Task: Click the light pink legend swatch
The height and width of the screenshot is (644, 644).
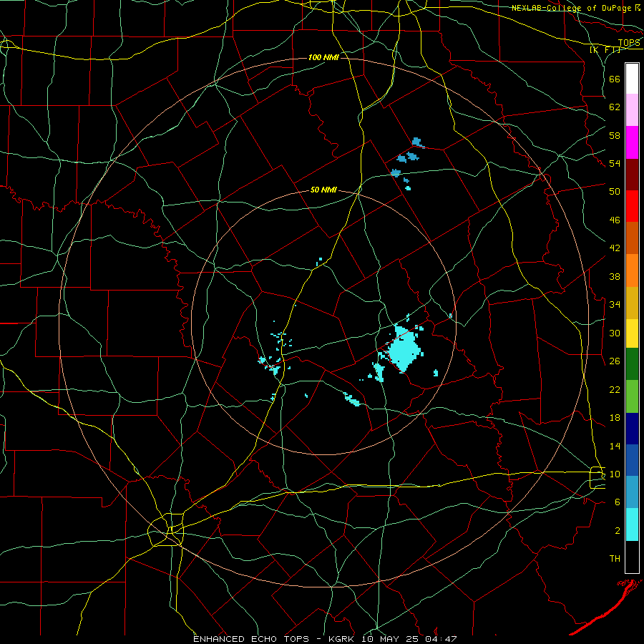Action: click(x=632, y=110)
